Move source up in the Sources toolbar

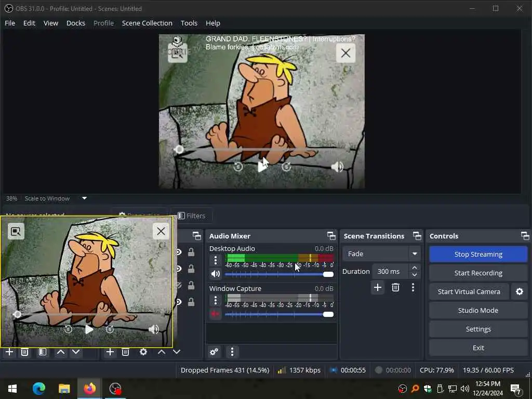point(162,352)
